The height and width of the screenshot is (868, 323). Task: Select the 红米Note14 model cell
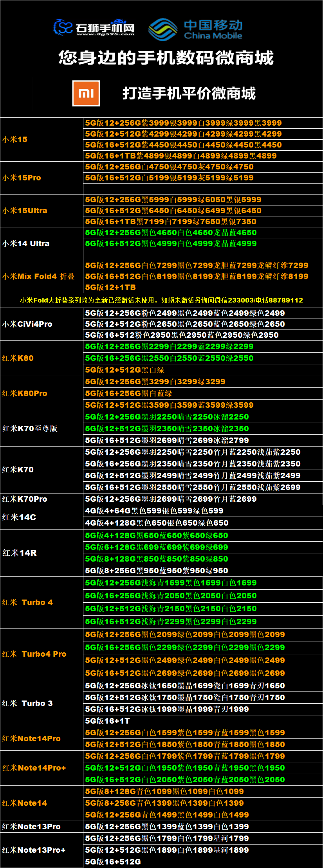(x=42, y=803)
